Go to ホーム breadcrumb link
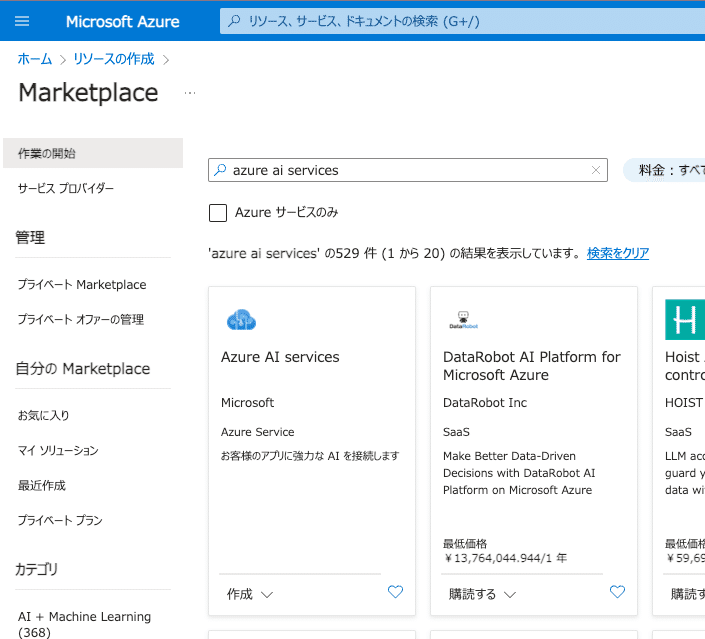The height and width of the screenshot is (639, 705). (x=35, y=59)
